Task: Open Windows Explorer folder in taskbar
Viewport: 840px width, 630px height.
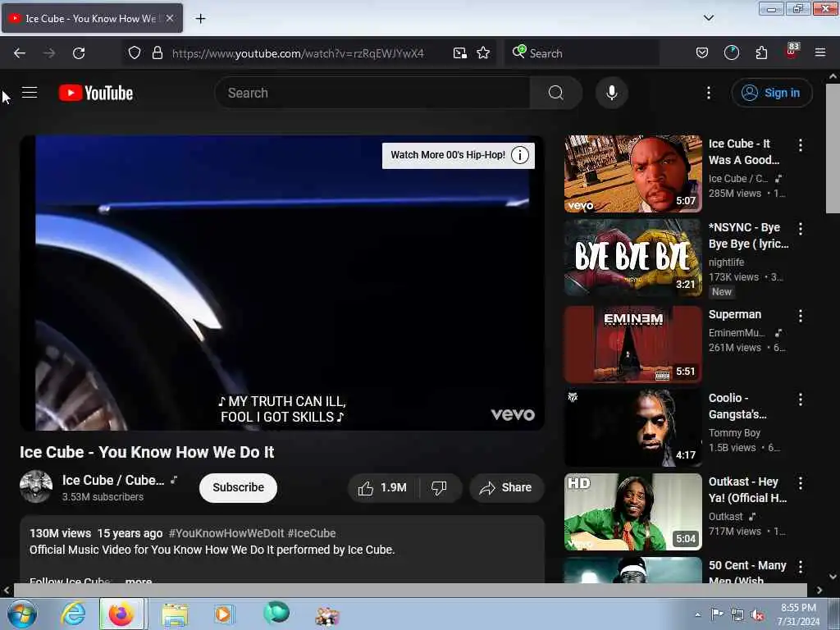Action: point(175,614)
